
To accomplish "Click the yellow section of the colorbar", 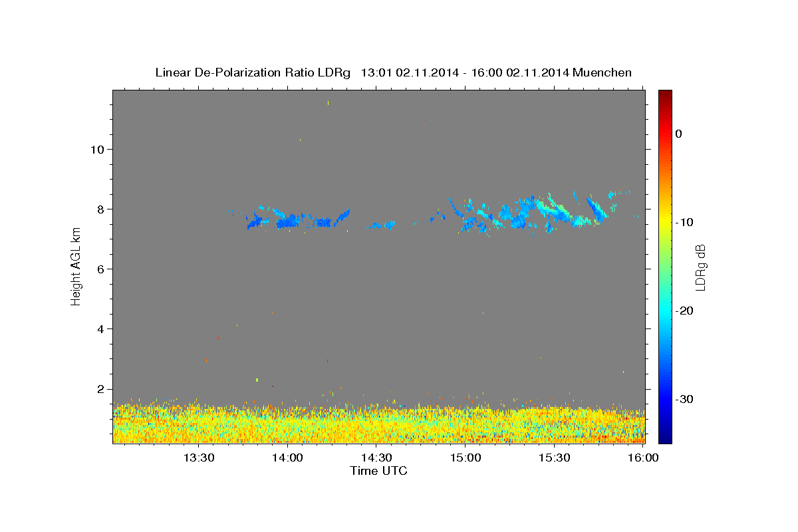I will click(665, 218).
